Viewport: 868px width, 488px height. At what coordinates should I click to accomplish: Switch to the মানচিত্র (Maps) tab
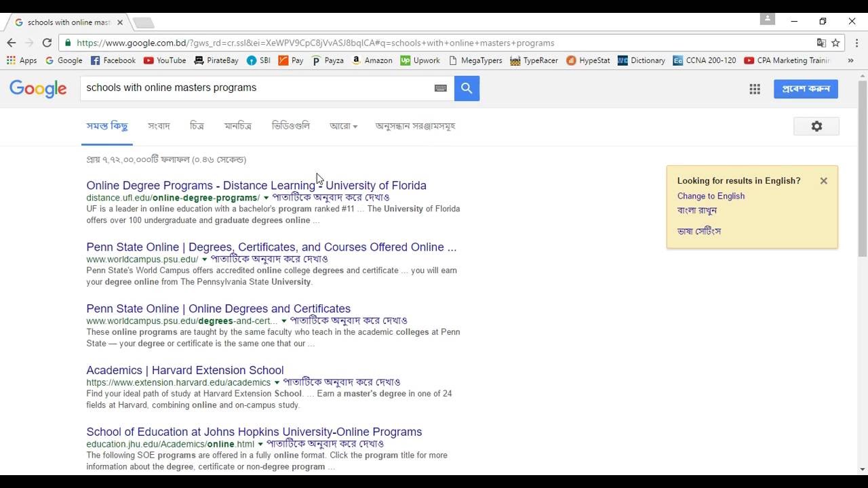238,126
